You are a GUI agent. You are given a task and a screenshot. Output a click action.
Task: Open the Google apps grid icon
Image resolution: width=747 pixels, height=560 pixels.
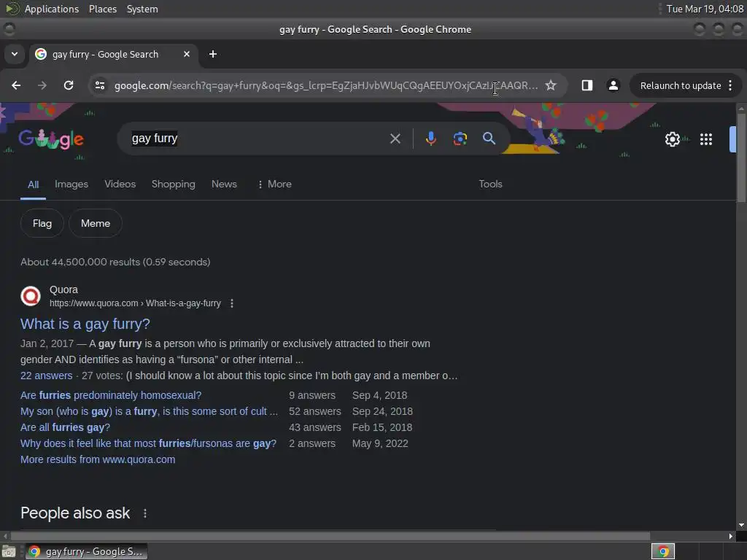[706, 139]
